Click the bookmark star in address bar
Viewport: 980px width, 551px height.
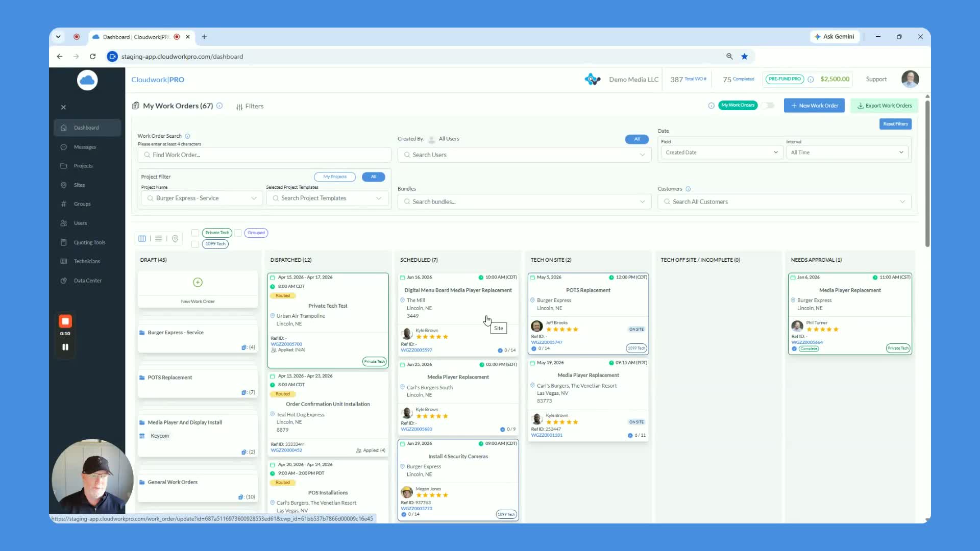pos(745,57)
